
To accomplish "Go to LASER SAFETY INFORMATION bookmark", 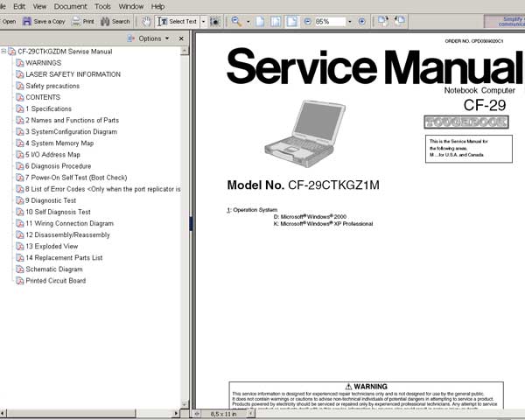I will pyautogui.click(x=73, y=74).
